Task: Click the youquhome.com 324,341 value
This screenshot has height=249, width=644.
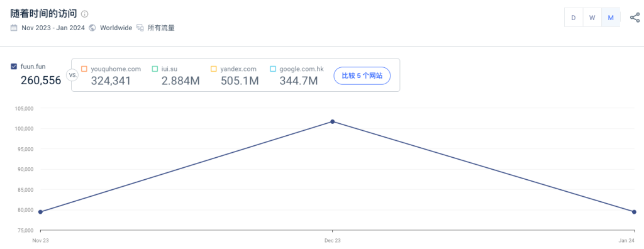Action: pyautogui.click(x=111, y=80)
